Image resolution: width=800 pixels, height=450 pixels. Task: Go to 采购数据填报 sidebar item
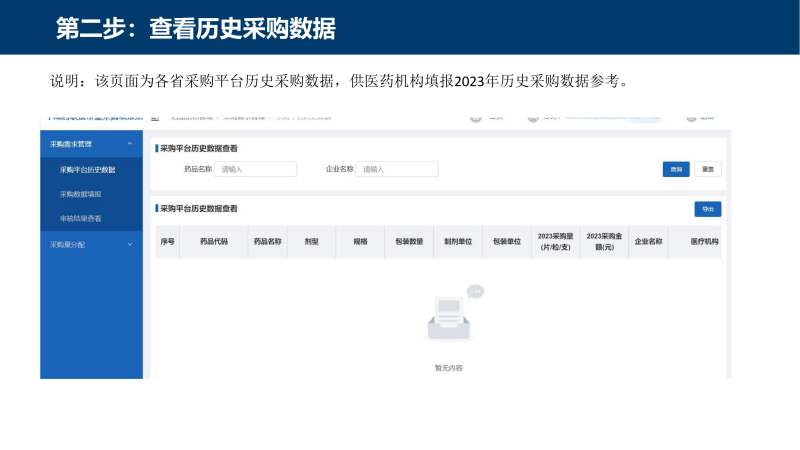click(x=80, y=194)
